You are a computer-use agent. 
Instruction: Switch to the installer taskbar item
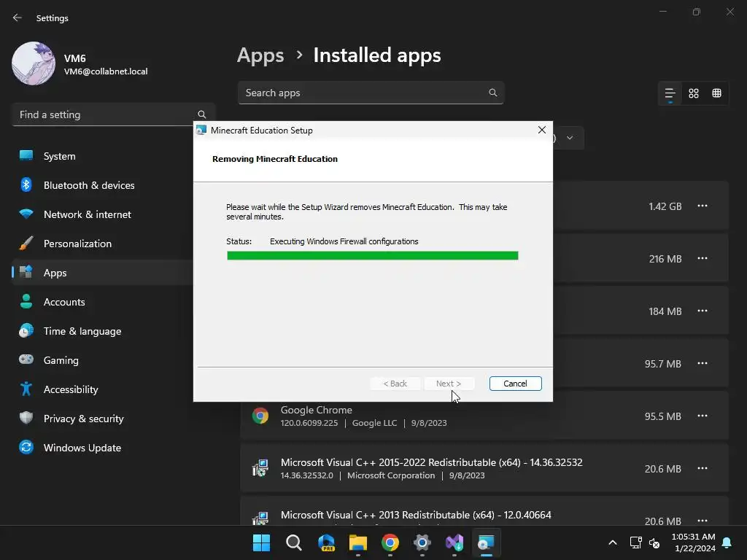tap(487, 542)
